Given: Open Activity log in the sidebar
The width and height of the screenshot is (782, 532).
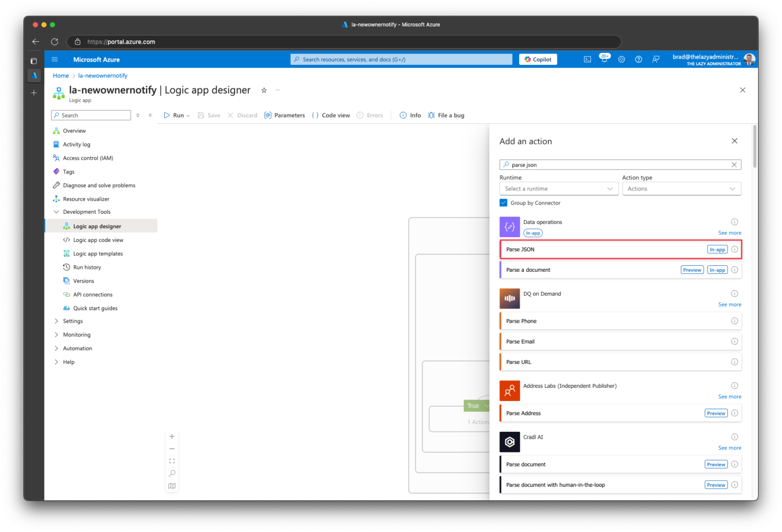Looking at the screenshot, I should [76, 145].
